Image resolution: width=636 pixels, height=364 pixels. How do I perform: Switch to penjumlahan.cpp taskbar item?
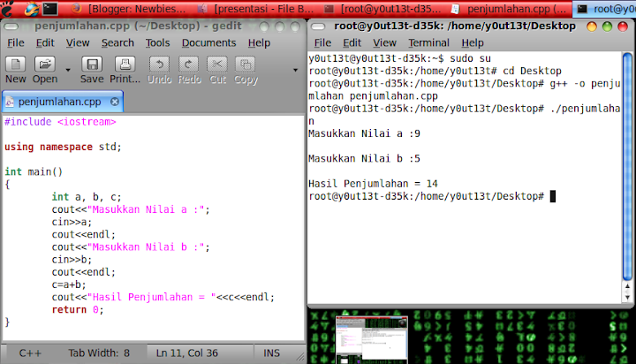pyautogui.click(x=510, y=9)
